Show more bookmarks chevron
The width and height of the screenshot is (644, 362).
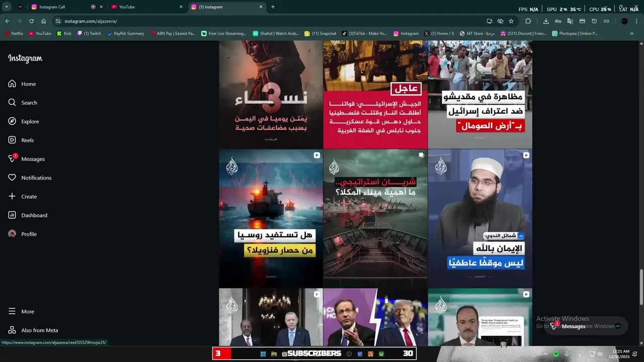pyautogui.click(x=632, y=34)
